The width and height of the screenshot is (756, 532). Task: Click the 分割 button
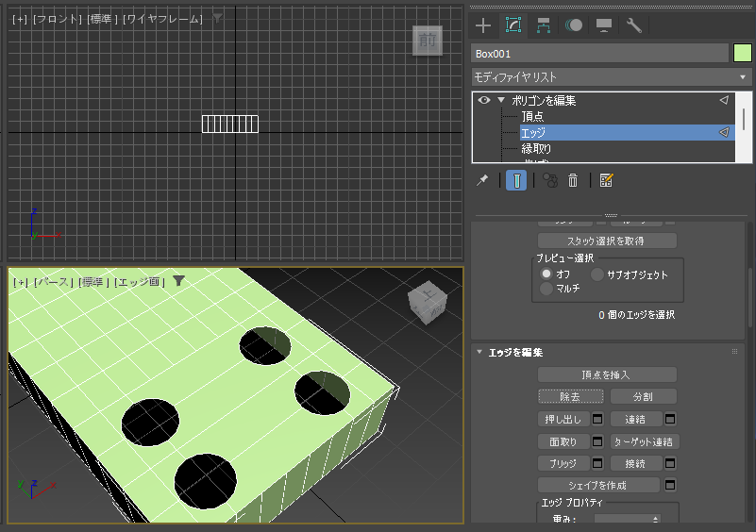coord(643,396)
